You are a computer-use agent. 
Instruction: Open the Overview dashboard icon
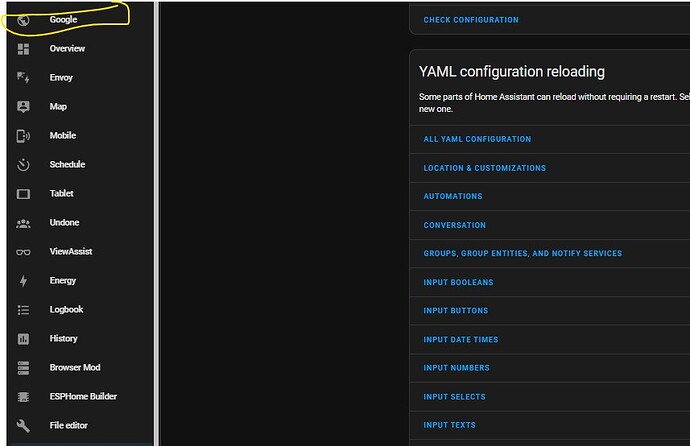23,48
